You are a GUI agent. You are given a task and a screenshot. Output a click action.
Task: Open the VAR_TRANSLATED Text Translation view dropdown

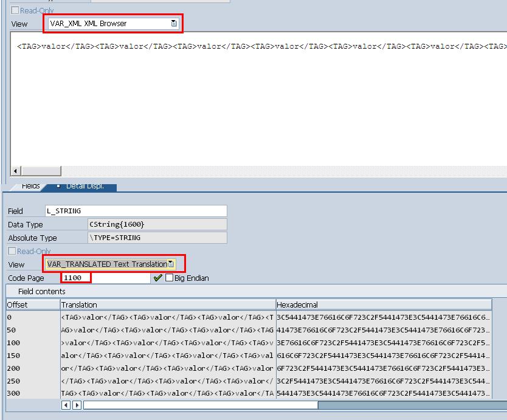pos(107,264)
